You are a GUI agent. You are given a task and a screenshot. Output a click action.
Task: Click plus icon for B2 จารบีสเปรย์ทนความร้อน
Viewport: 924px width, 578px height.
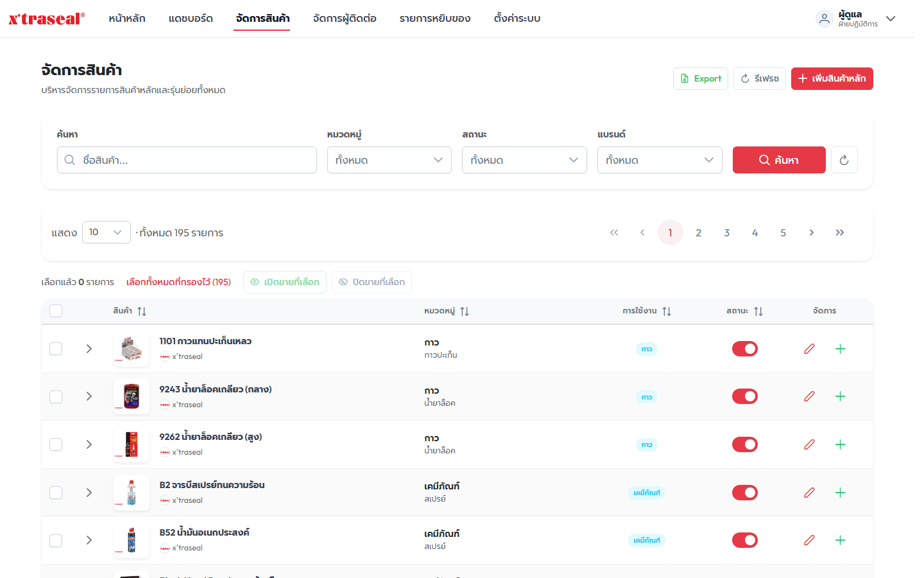pos(840,493)
